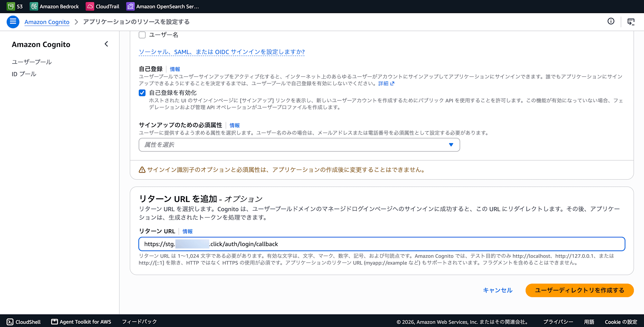
Task: Check the ユーザー名 checkbox
Action: click(142, 35)
